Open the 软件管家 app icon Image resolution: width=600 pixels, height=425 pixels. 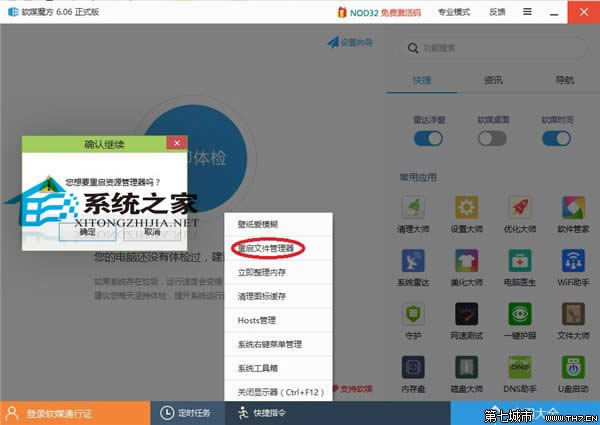(571, 207)
